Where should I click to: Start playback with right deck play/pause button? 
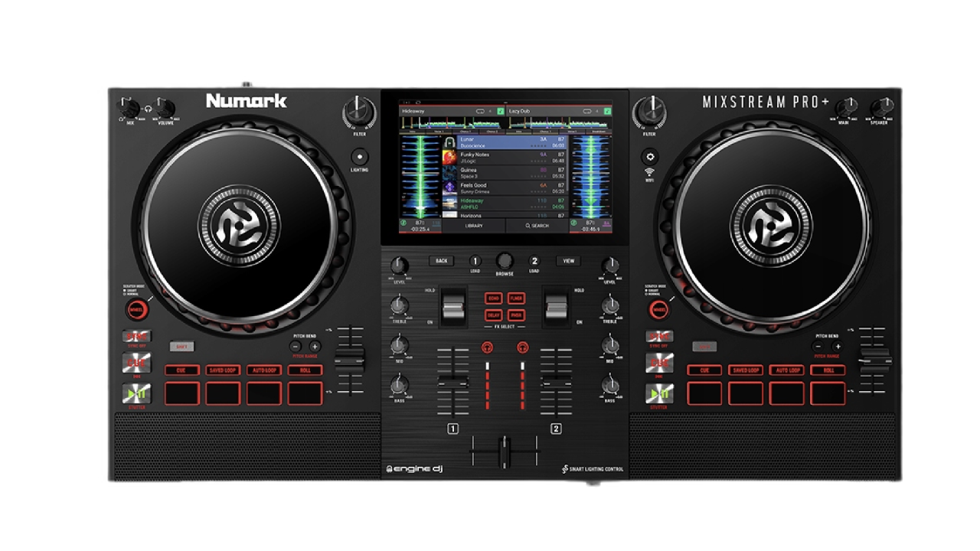(x=659, y=393)
